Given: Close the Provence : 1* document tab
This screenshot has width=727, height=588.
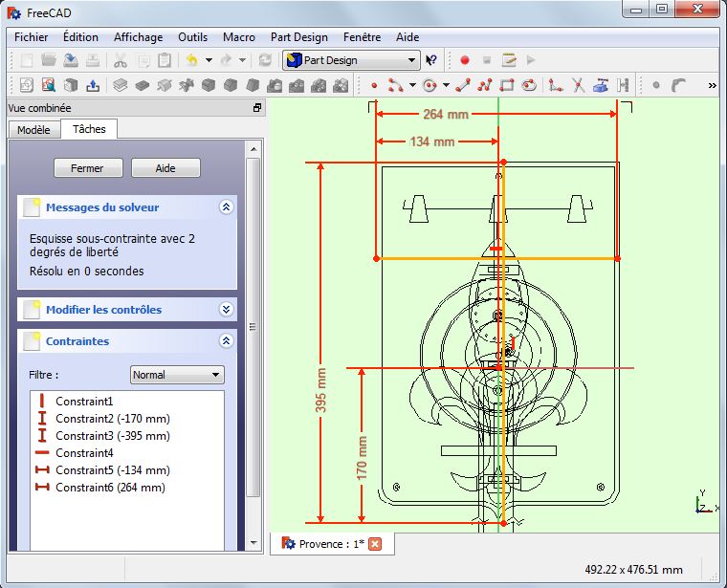Looking at the screenshot, I should pos(375,544).
